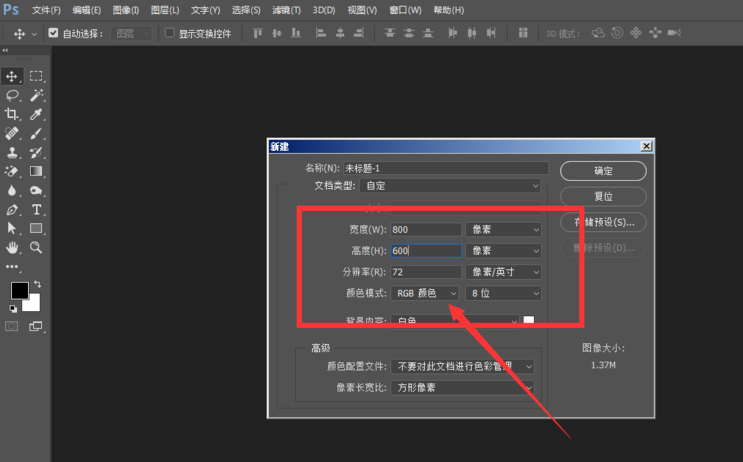Image resolution: width=743 pixels, height=462 pixels.
Task: Open the 滤镜(T) menu
Action: coord(287,10)
